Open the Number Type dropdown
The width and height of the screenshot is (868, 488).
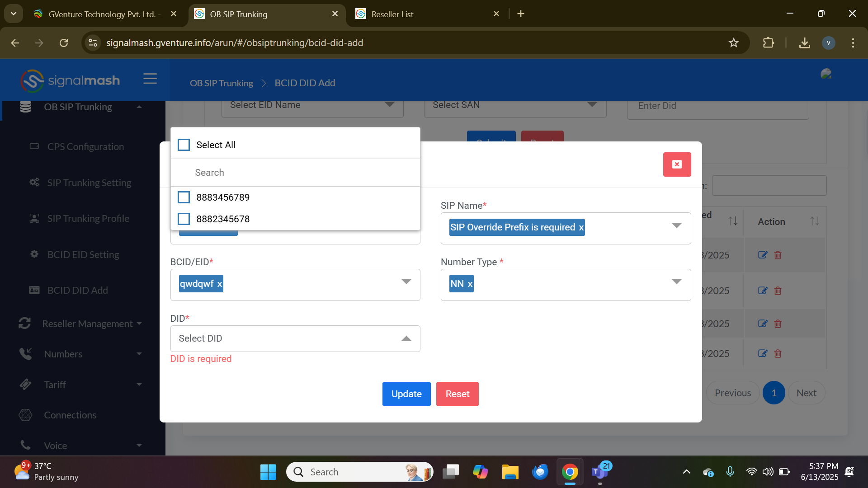tap(676, 282)
